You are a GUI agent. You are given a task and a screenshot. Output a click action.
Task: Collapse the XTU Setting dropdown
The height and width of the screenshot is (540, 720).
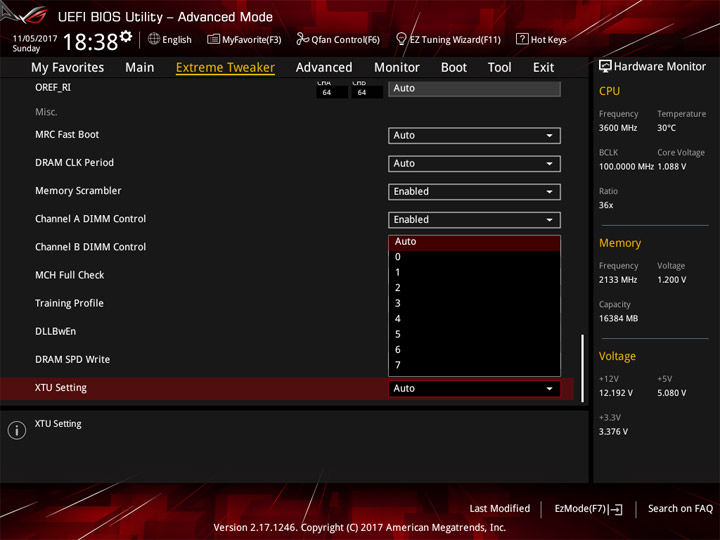[x=474, y=388]
